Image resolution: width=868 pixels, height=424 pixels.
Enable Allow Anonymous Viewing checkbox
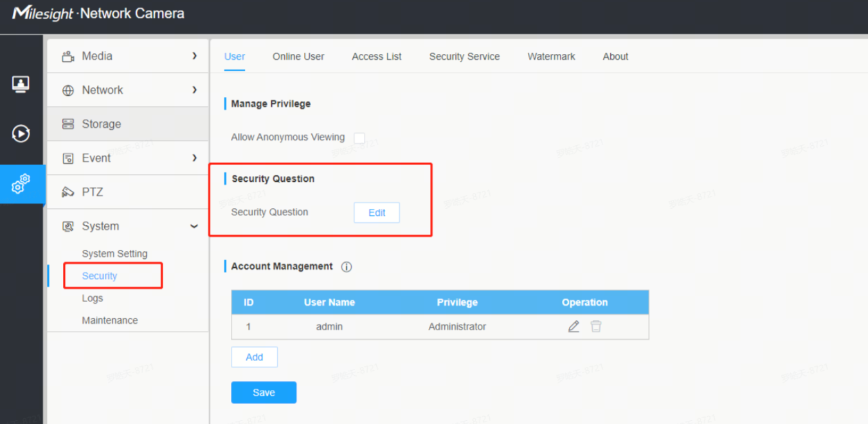coord(359,137)
